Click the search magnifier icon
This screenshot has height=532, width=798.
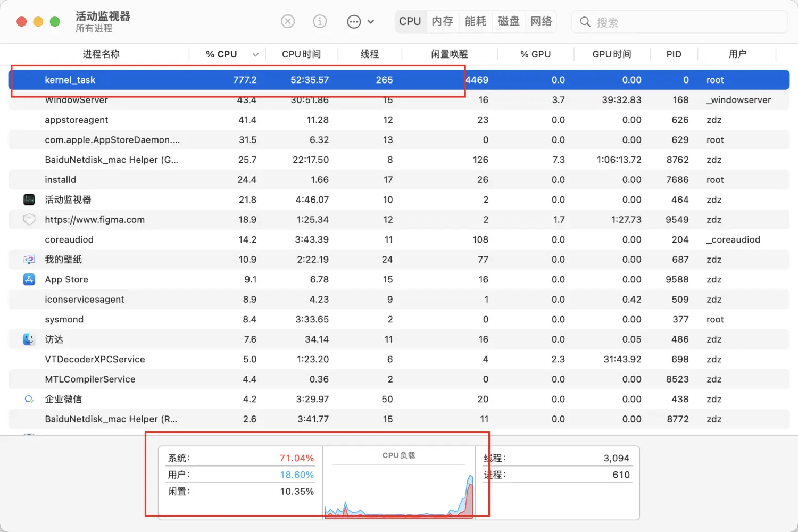pos(585,22)
